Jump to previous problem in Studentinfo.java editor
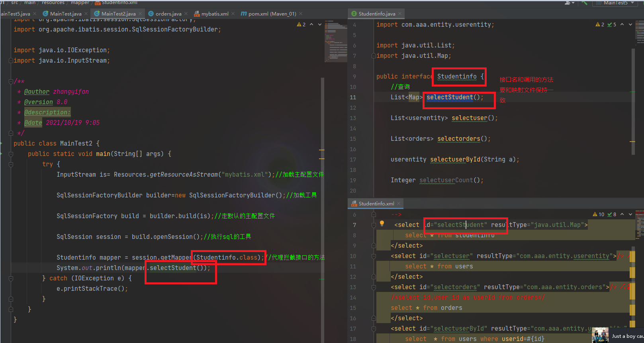The width and height of the screenshot is (644, 343). coord(622,25)
